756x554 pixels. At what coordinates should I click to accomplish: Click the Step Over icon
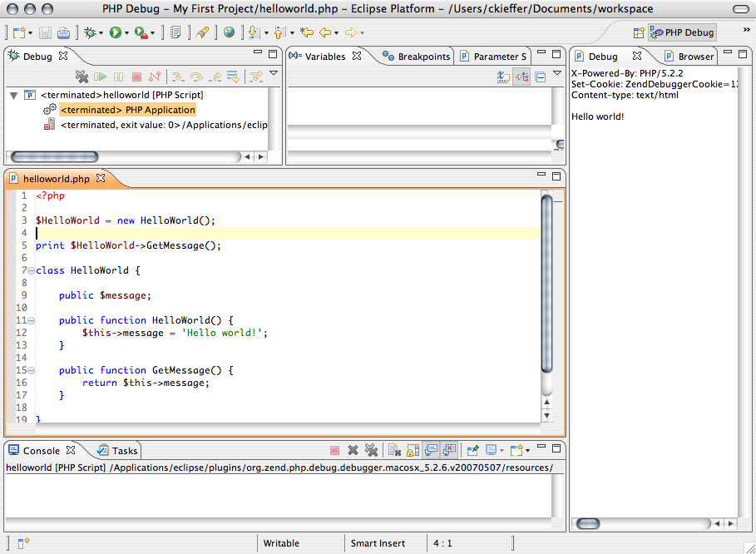(x=196, y=77)
